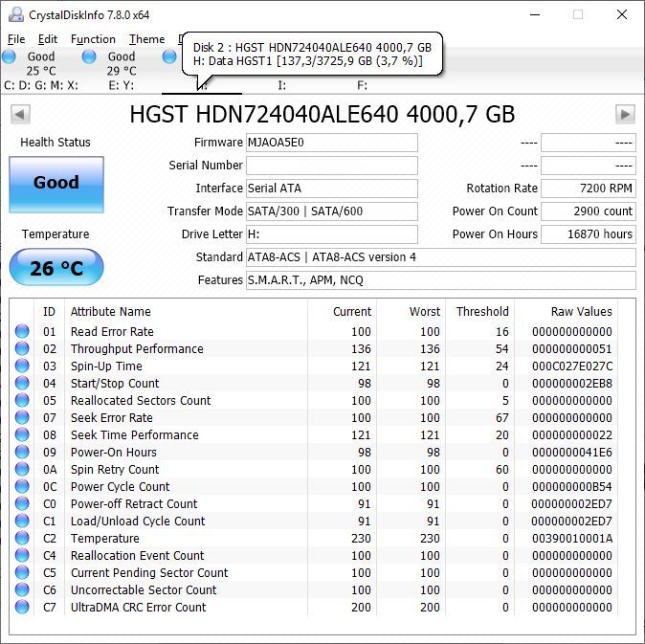
Task: Click the Transfer Mode field
Action: pos(332,211)
